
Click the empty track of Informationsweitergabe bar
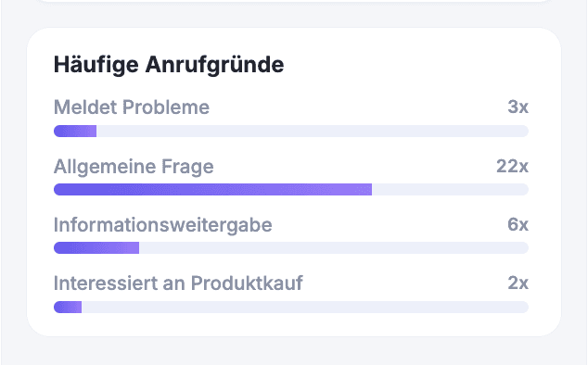coord(334,247)
